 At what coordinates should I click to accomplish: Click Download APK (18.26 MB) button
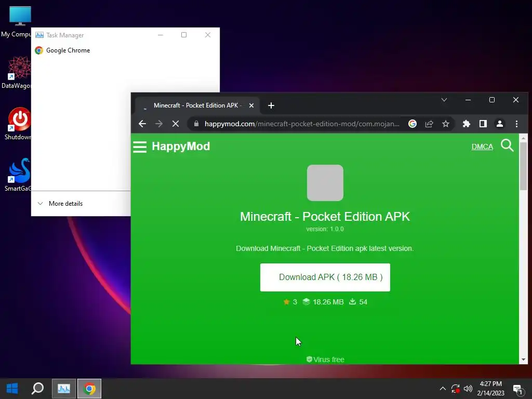325,277
